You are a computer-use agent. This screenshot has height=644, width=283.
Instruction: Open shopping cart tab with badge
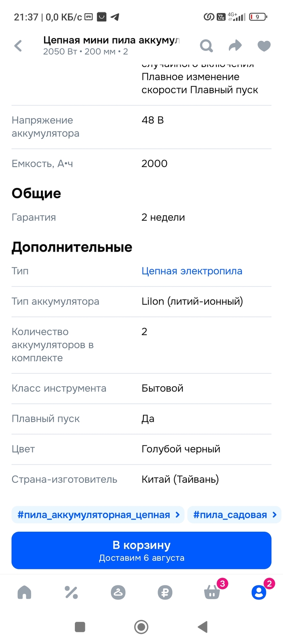pos(212,593)
